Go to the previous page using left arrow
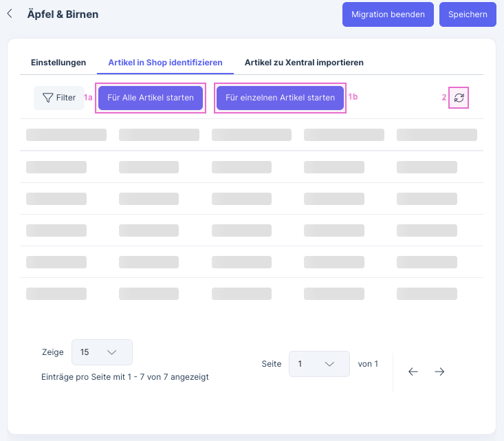504x441 pixels. coord(413,372)
